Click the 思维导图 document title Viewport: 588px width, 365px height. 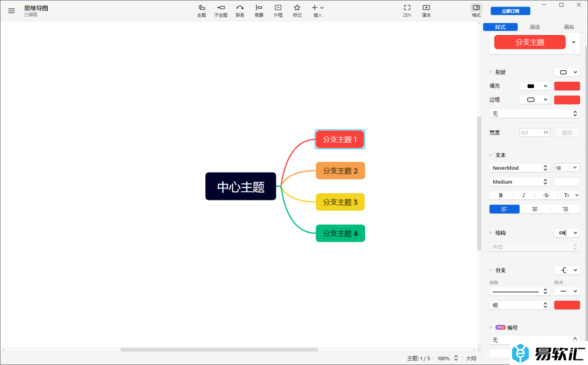36,8
